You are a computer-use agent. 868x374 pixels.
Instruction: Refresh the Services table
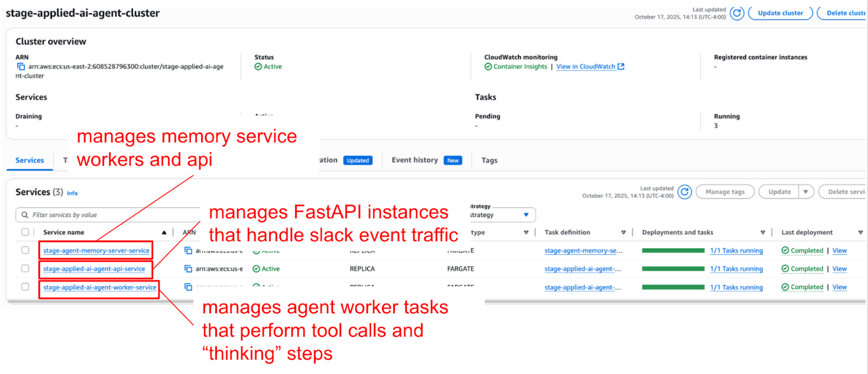click(684, 192)
